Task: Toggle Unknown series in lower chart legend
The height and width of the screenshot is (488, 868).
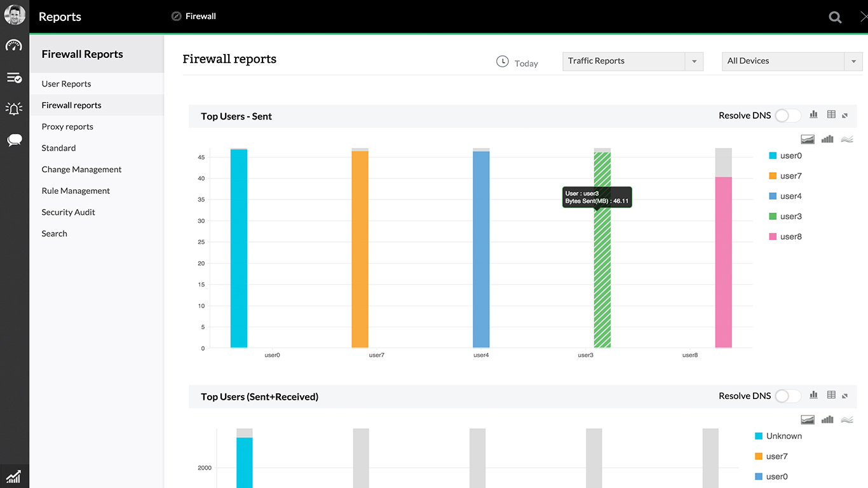Action: coord(778,436)
